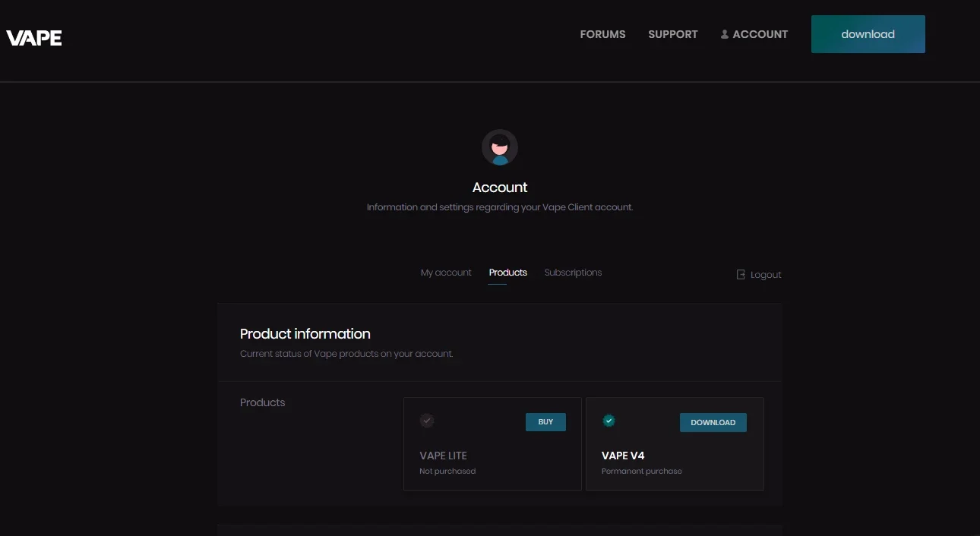Click 'Current status of Vape products' description
This screenshot has width=980, height=536.
pos(346,354)
